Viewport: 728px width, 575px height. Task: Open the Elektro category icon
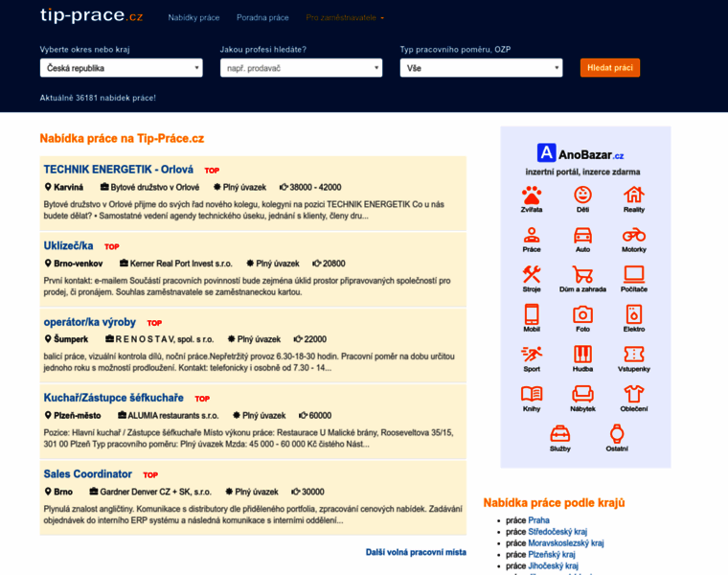point(634,314)
